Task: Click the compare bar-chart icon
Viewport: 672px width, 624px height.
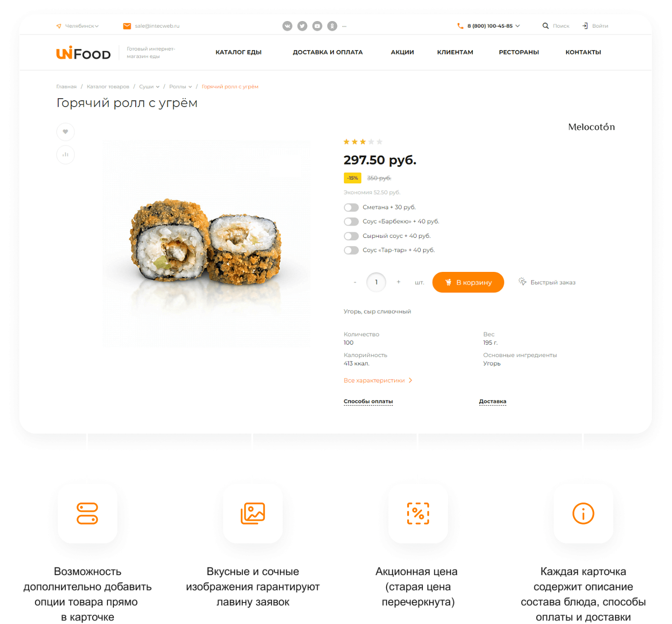Action: 65,155
